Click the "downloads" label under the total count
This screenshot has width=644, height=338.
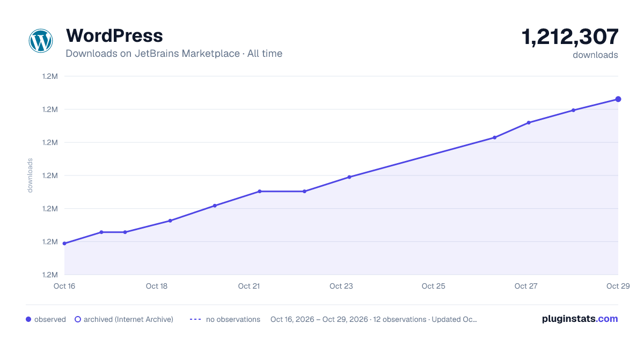pos(595,55)
